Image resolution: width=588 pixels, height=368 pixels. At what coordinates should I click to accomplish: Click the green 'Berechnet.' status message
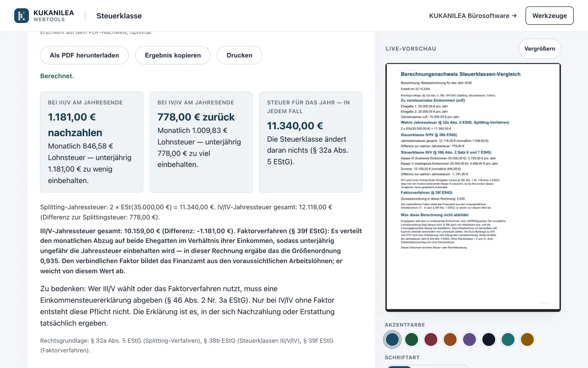point(57,76)
